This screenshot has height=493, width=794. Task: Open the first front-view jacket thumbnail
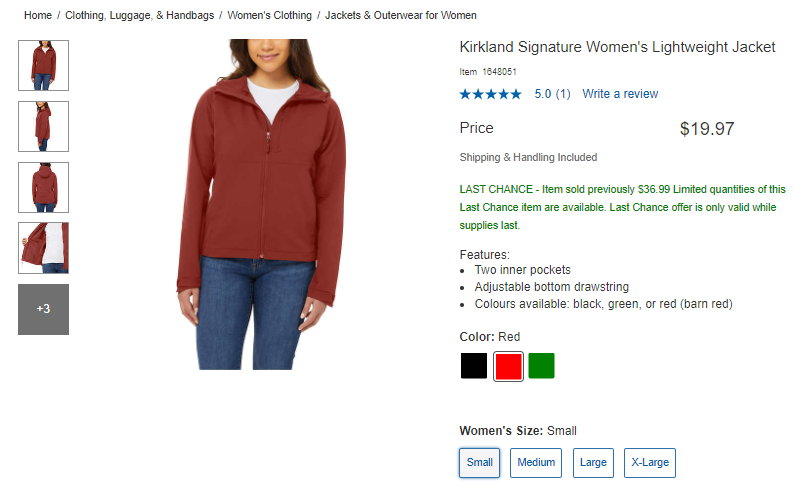(44, 65)
